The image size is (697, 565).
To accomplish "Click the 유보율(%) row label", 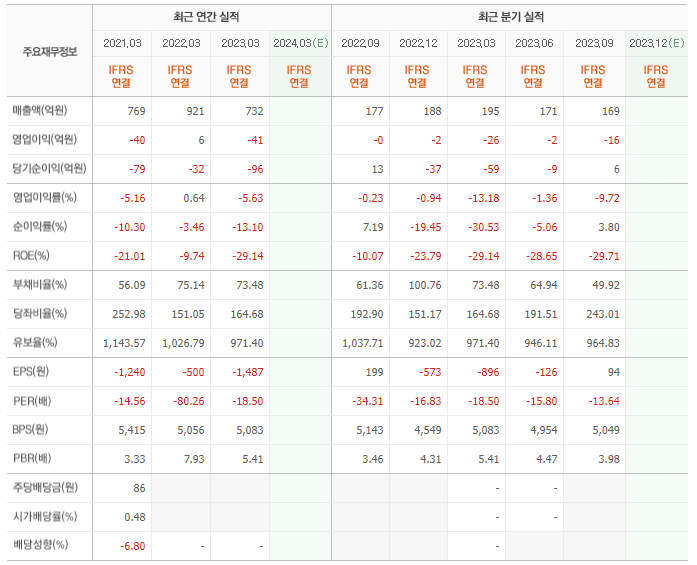I will click(x=35, y=342).
